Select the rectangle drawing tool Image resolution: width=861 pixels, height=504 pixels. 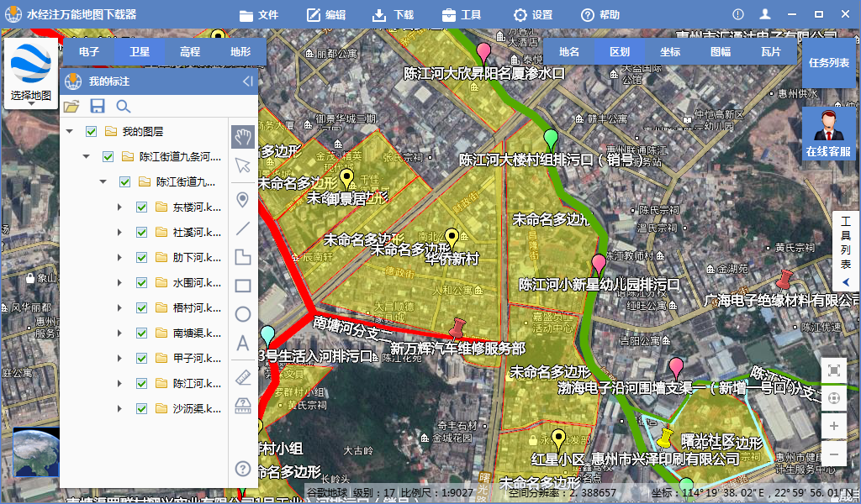coord(242,286)
